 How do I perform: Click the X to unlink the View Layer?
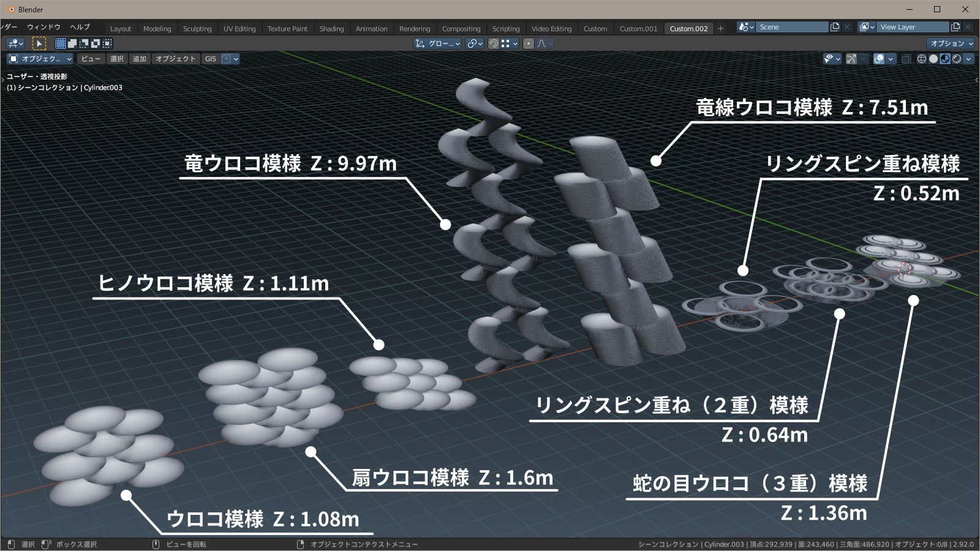click(968, 26)
